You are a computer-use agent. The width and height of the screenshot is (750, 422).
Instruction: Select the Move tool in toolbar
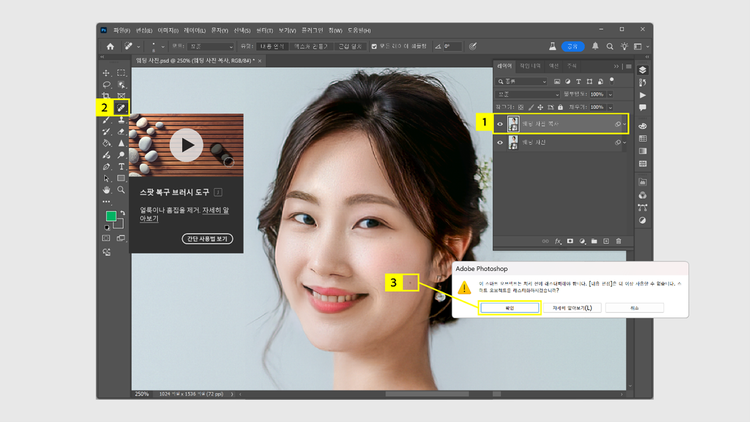(106, 73)
